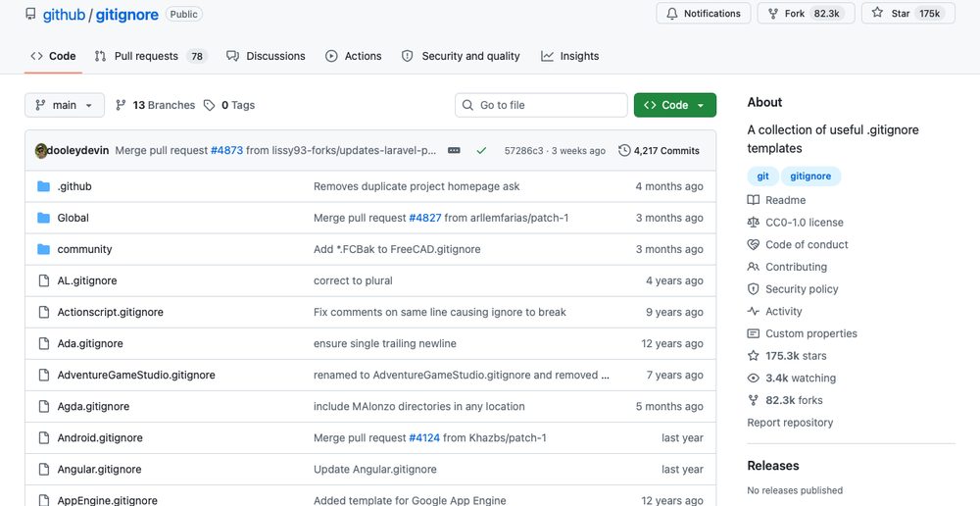Click the history clock icon beside 4,217 Commits
Viewport: 980px width, 506px height.
coord(624,151)
